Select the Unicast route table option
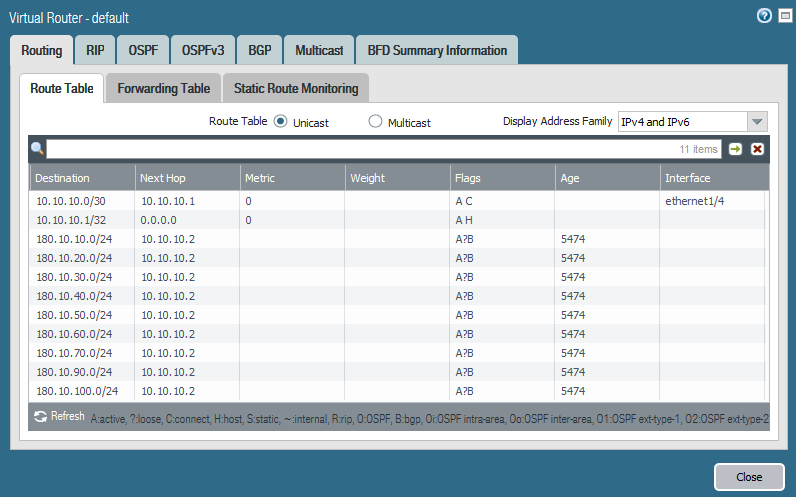This screenshot has height=497, width=796. (x=280, y=121)
